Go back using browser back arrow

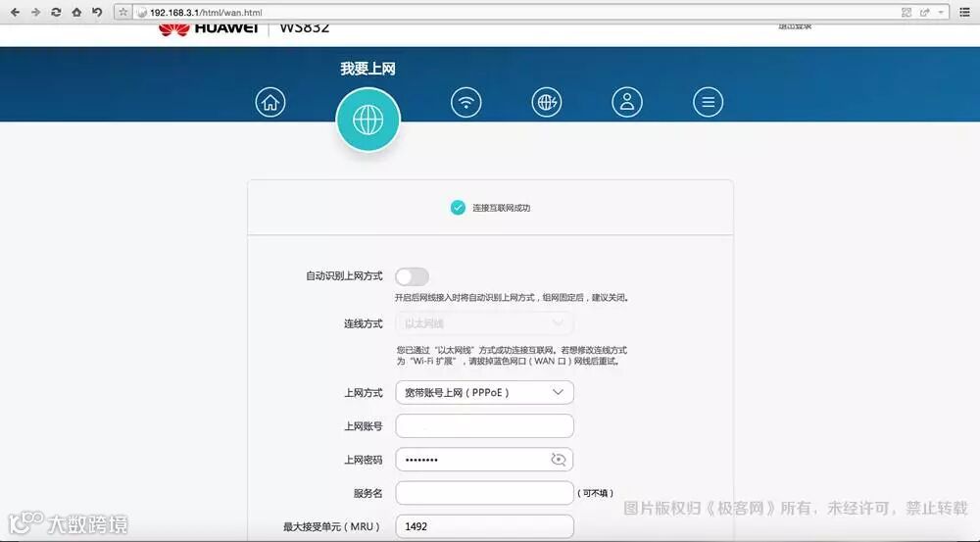tap(15, 12)
